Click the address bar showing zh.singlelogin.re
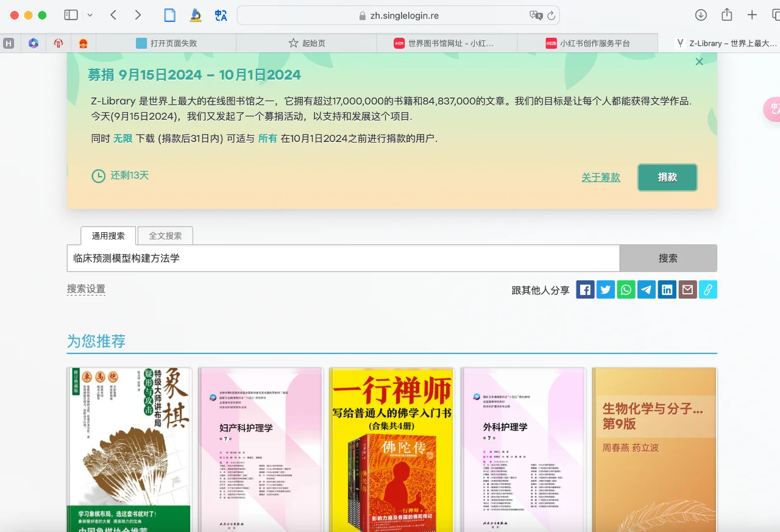Image resolution: width=780 pixels, height=532 pixels. coord(398,15)
